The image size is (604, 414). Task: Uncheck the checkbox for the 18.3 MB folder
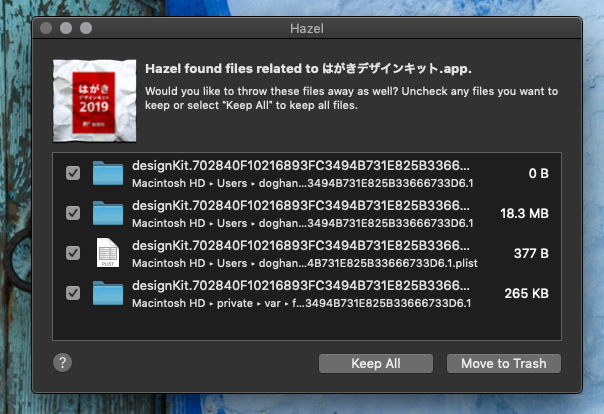[73, 213]
